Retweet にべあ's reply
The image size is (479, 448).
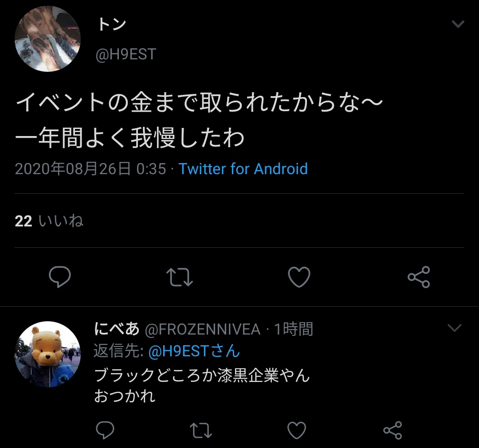click(x=201, y=430)
